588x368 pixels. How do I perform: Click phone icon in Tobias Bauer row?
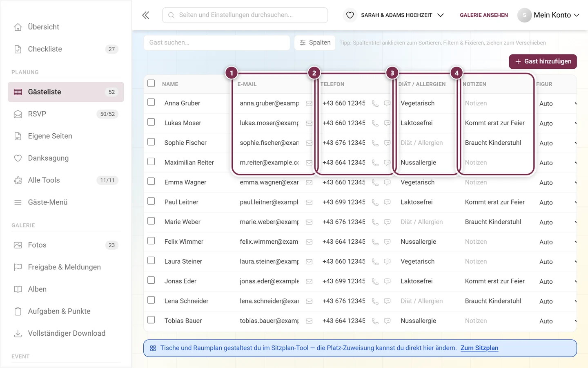(x=375, y=321)
